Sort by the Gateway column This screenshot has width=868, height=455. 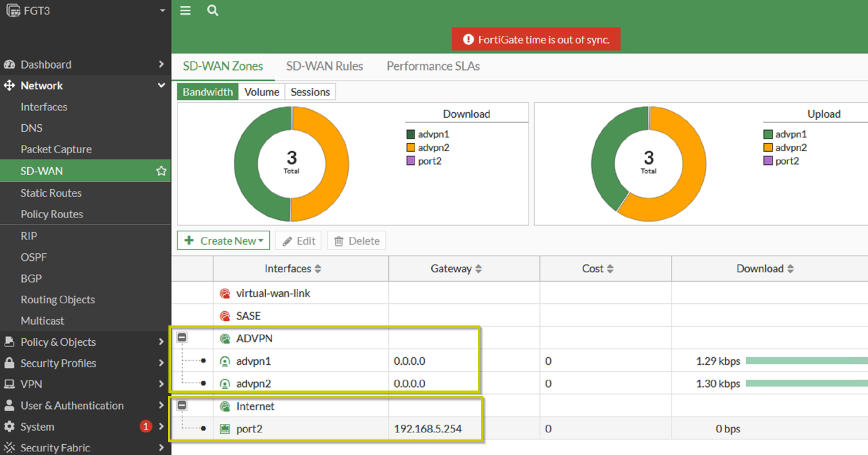tap(478, 269)
